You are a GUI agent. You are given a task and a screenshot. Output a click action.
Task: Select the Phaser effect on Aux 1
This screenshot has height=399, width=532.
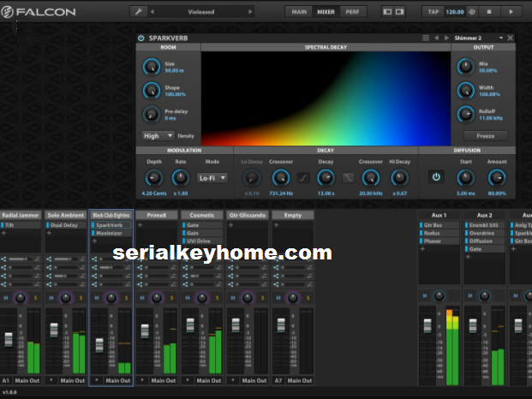439,241
